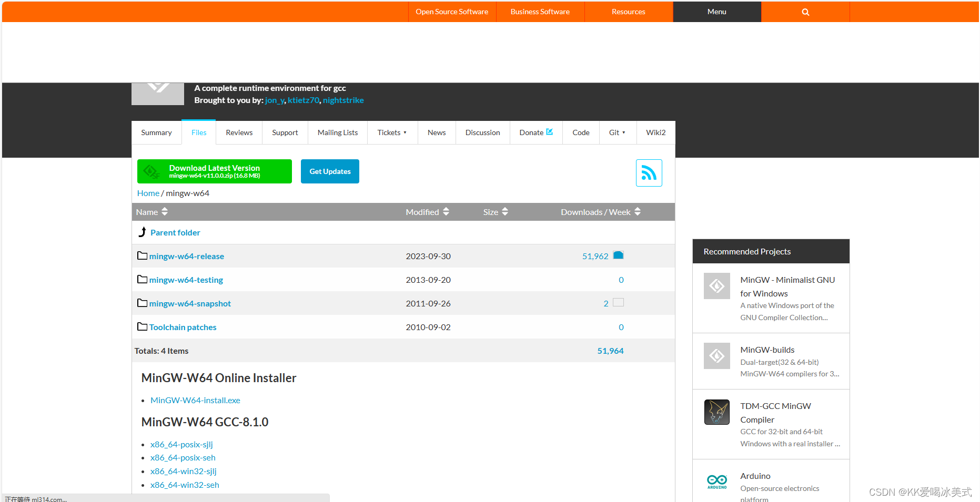This screenshot has height=502, width=980.
Task: Click the 51,964 total downloads count
Action: (610, 351)
